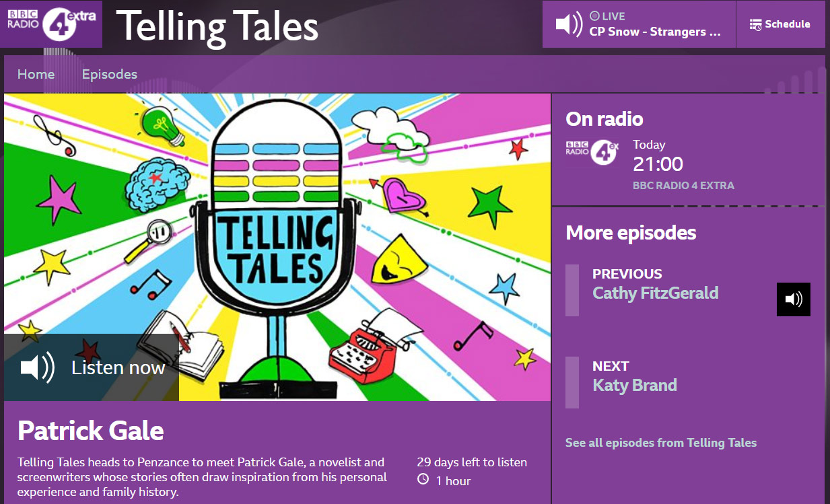The height and width of the screenshot is (504, 830).
Task: Open the Telling Tales programme title
Action: [x=217, y=26]
